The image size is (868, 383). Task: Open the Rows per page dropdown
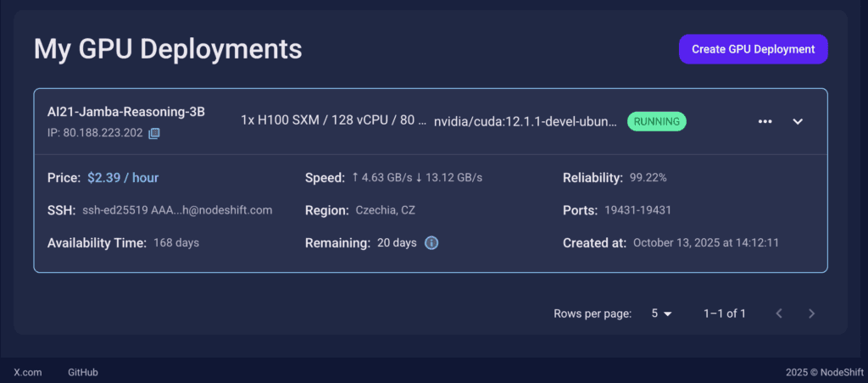pos(661,314)
